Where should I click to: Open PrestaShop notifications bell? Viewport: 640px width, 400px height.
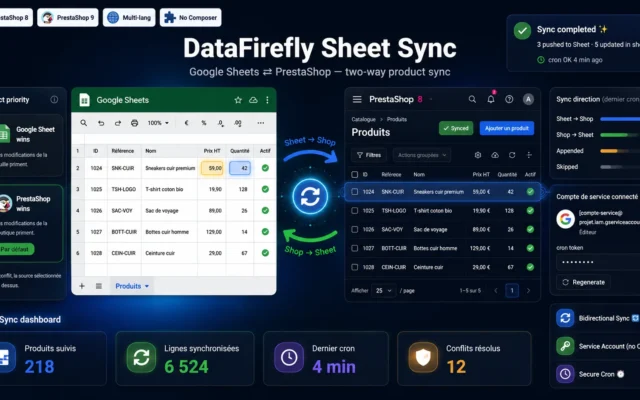coord(491,99)
